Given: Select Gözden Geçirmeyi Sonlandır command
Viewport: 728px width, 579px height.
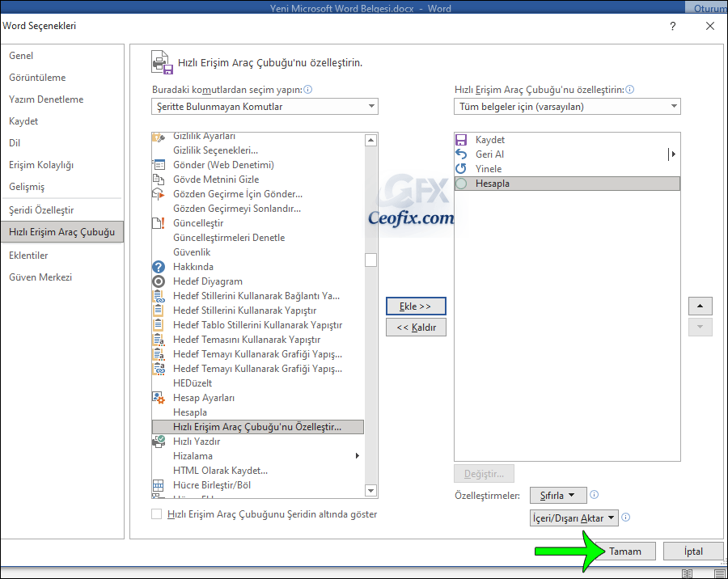Looking at the screenshot, I should pos(258,209).
